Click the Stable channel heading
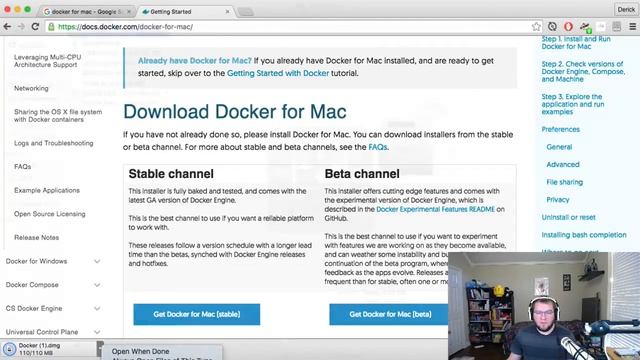This screenshot has height=360, width=640. coord(171,174)
